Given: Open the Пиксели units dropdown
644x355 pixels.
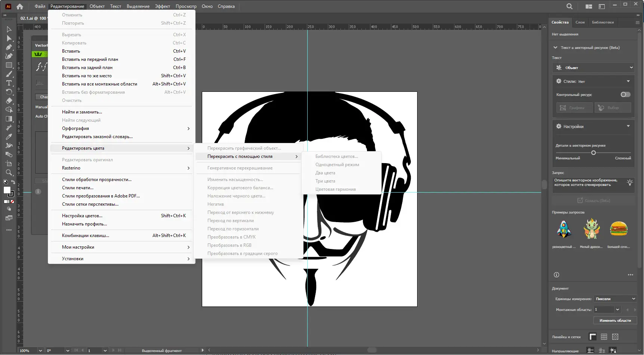Looking at the screenshot, I should coord(615,299).
